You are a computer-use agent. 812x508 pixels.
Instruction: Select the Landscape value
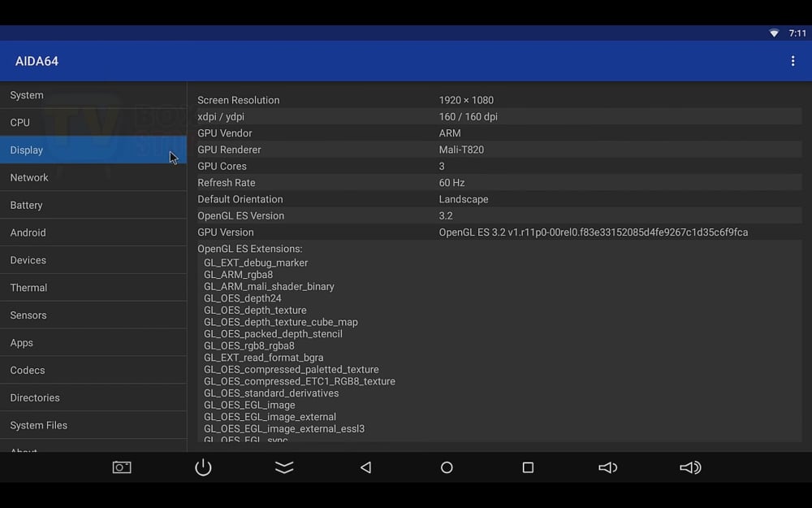tap(464, 200)
